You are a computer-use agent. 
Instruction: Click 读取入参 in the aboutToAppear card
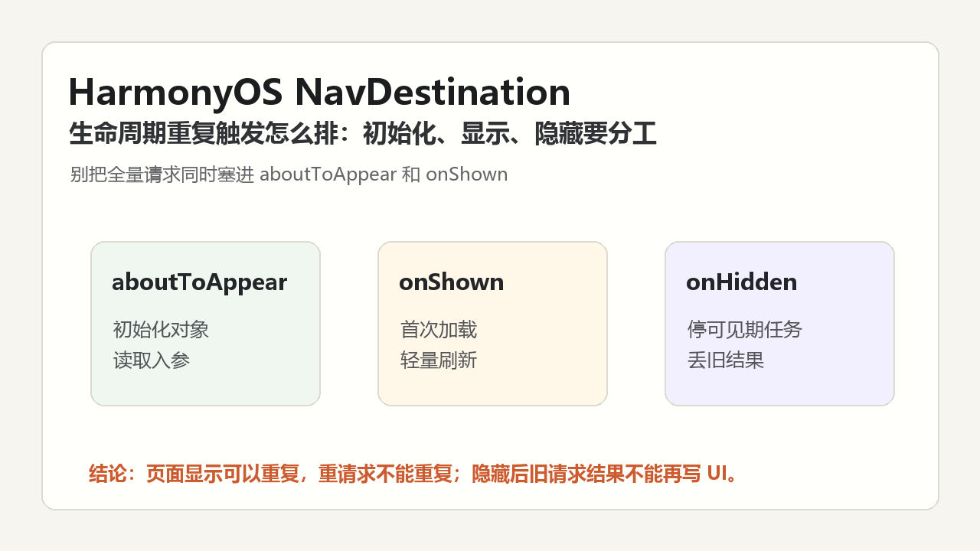(151, 360)
